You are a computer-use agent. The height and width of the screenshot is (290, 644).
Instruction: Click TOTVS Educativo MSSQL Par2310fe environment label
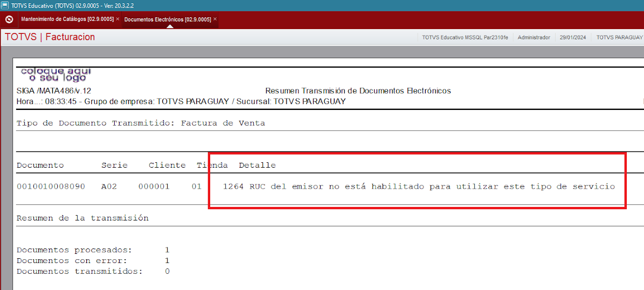point(465,37)
